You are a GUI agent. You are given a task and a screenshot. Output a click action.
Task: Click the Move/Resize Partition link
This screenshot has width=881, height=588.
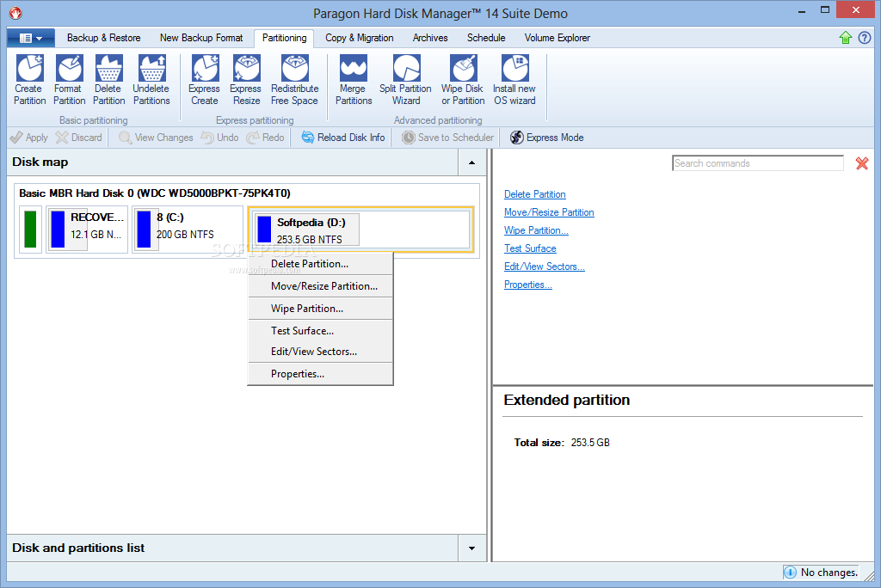pyautogui.click(x=549, y=212)
